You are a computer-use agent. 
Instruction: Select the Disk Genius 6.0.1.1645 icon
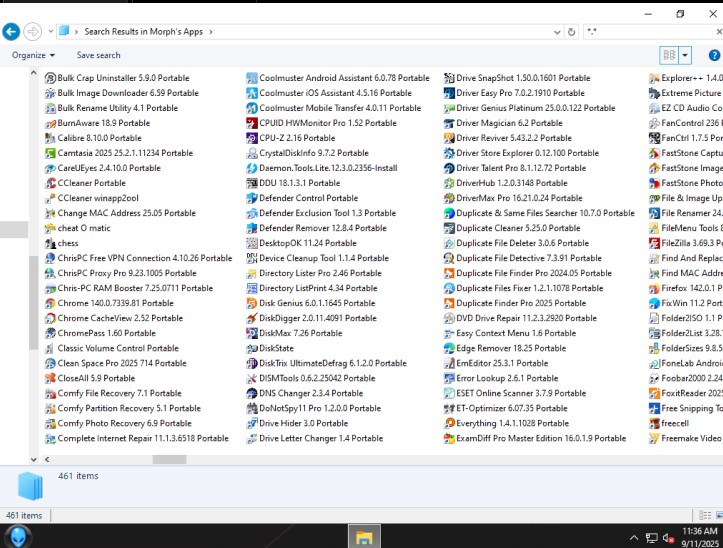click(x=252, y=303)
